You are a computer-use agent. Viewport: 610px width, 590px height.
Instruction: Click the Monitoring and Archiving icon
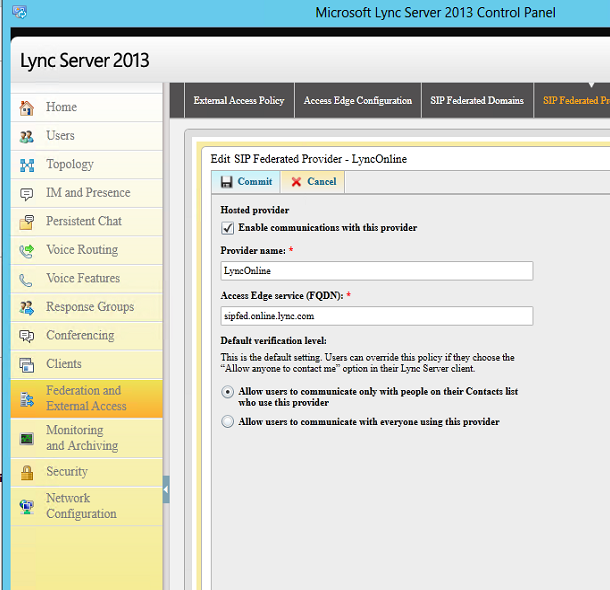pyautogui.click(x=27, y=438)
